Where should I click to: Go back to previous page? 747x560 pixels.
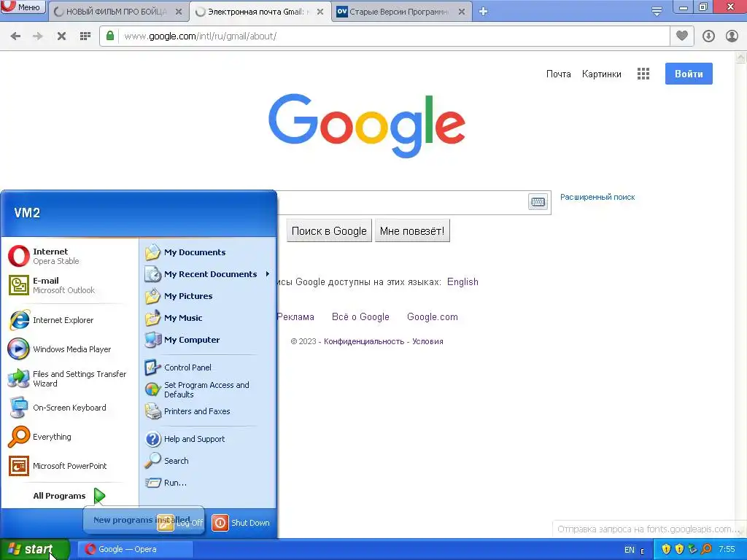pos(16,36)
